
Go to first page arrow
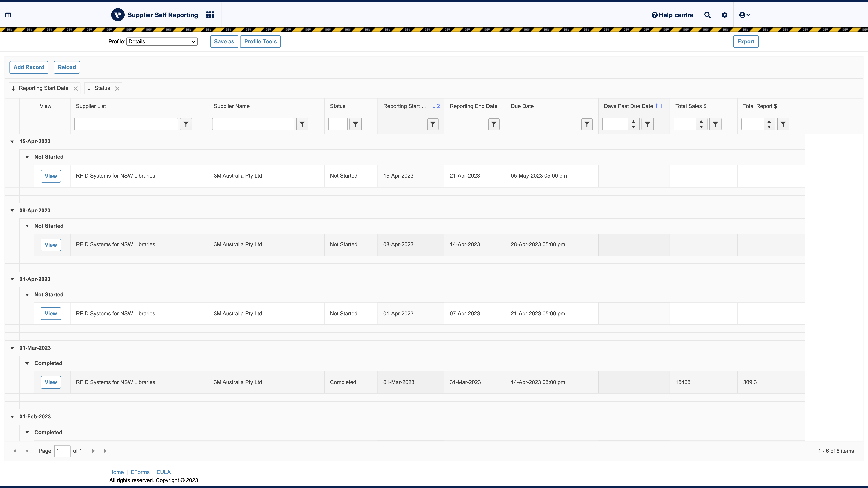(x=14, y=451)
